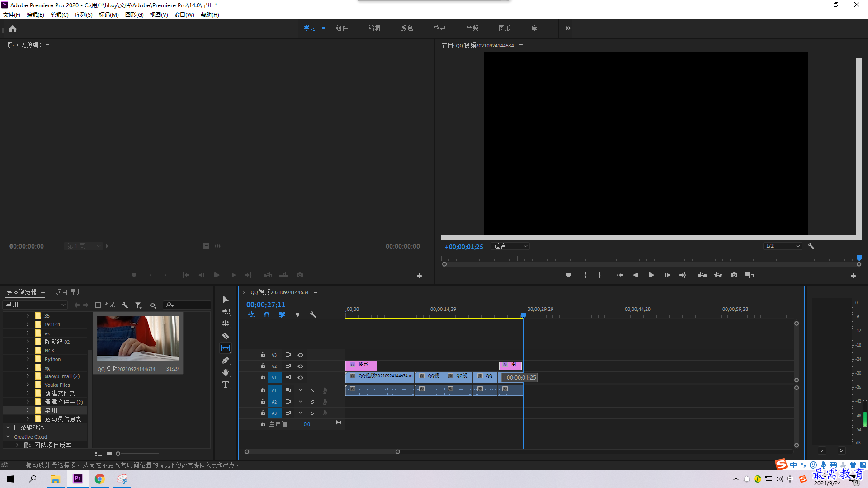The height and width of the screenshot is (488, 868).
Task: Play the program monitor
Action: click(651, 275)
